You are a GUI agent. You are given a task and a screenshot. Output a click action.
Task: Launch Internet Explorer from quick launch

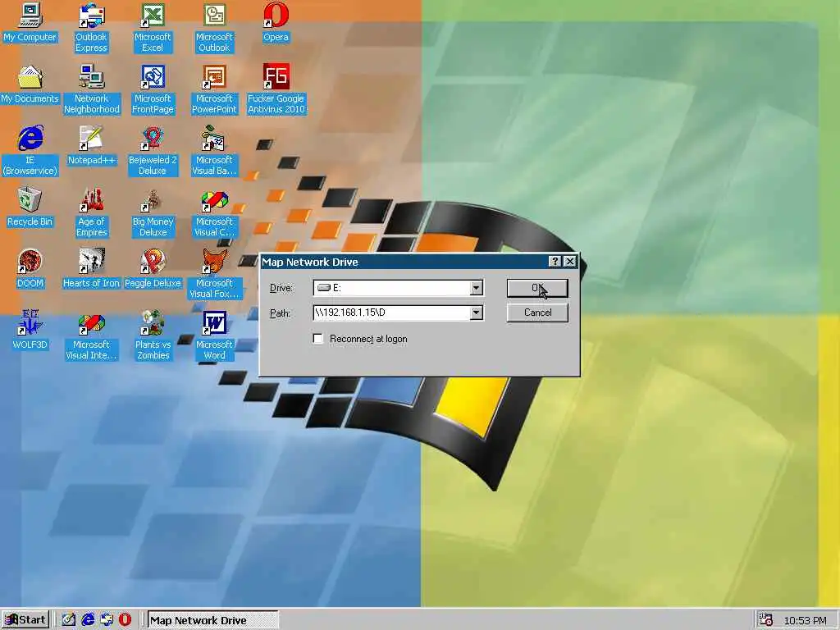click(88, 620)
